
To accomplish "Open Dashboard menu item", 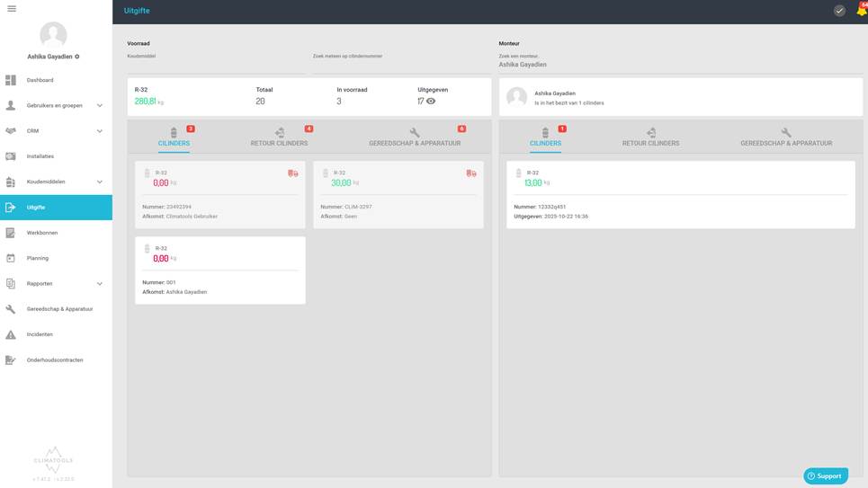I will click(x=56, y=80).
